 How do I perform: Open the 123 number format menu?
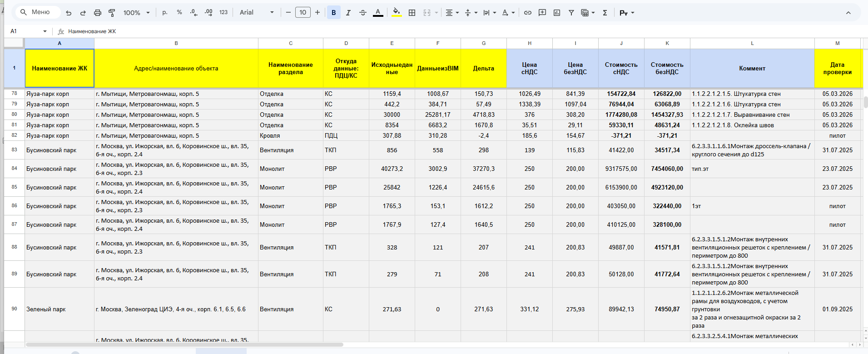tap(223, 13)
